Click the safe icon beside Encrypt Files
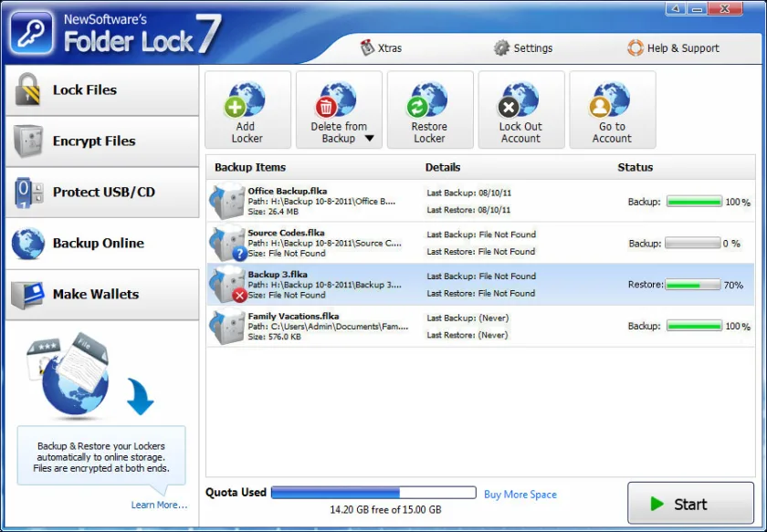Image resolution: width=767 pixels, height=532 pixels. coord(28,141)
